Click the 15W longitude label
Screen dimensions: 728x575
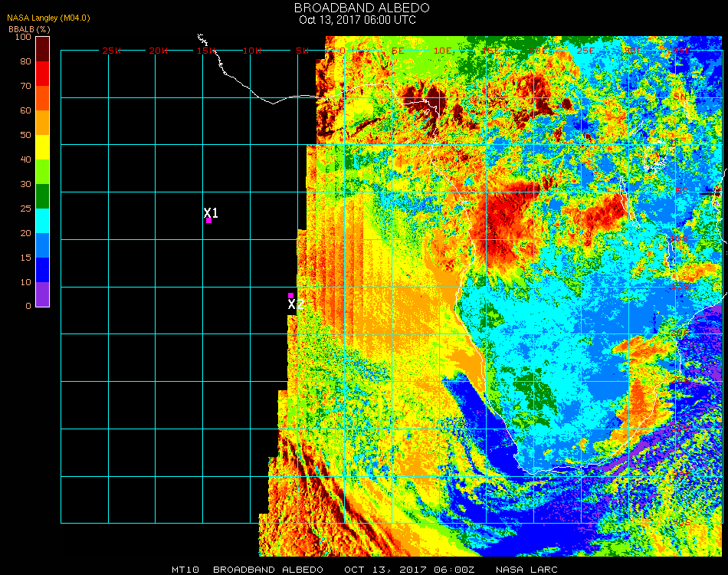tap(205, 51)
